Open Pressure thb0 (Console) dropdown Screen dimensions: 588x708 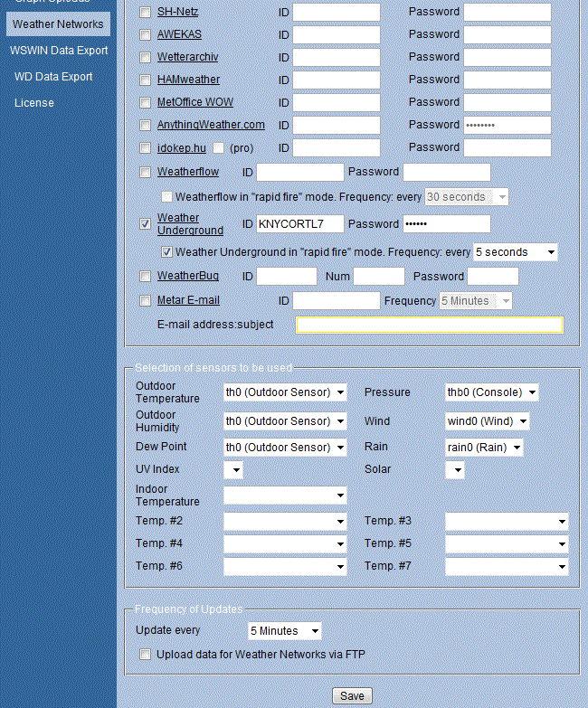492,392
